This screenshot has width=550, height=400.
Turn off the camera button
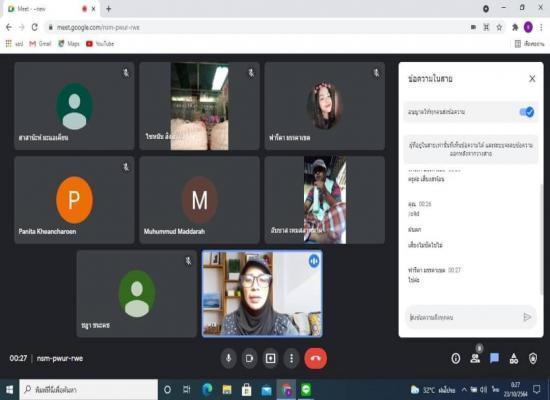249,358
